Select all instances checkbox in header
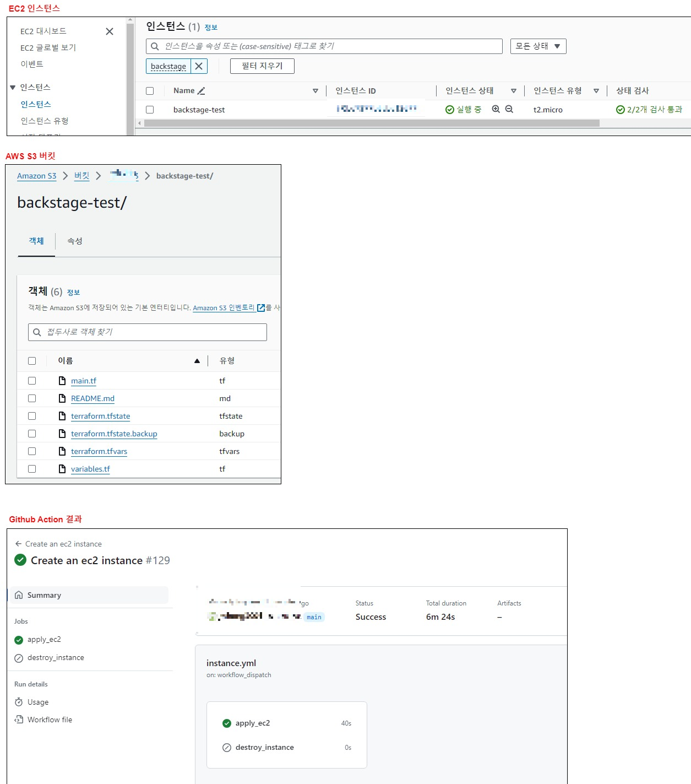This screenshot has height=784, width=691. click(x=150, y=91)
